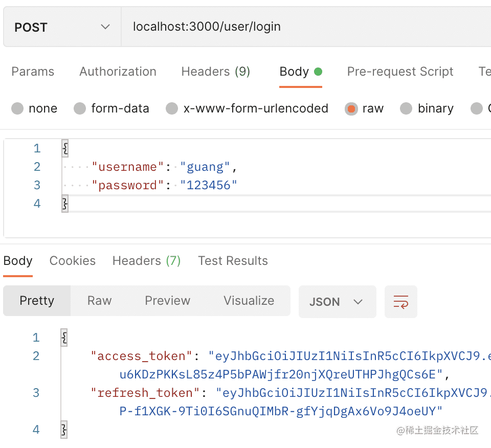This screenshot has height=448, width=491.
Task: View the response Headers (7) tab
Action: click(x=146, y=261)
